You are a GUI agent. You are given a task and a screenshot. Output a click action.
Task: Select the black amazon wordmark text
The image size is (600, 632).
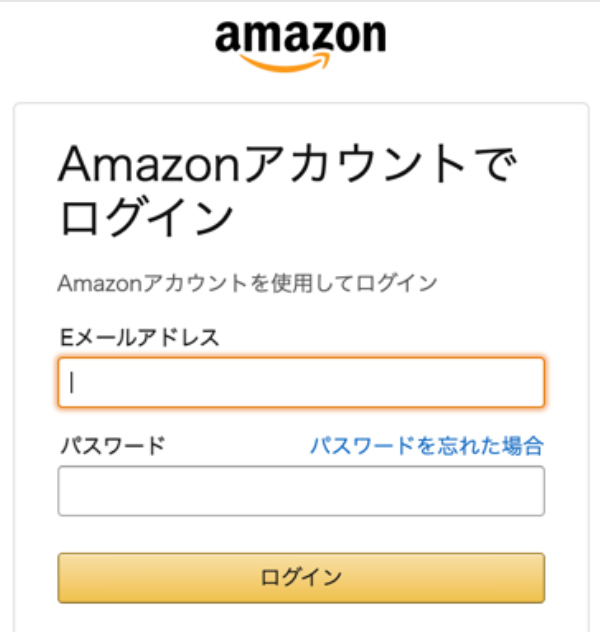point(300,36)
